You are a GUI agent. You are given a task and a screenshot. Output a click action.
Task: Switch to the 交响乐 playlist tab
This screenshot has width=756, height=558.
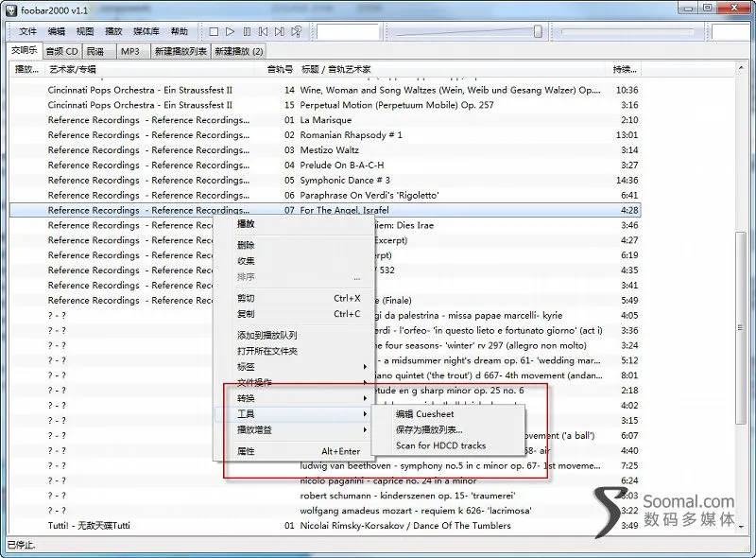click(x=25, y=50)
